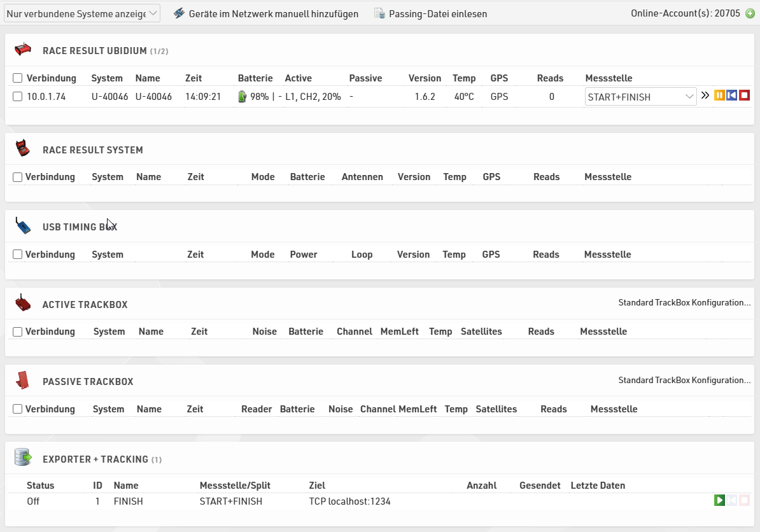This screenshot has width=760, height=532.
Task: Start the FINISH exporter with green play
Action: (x=719, y=501)
